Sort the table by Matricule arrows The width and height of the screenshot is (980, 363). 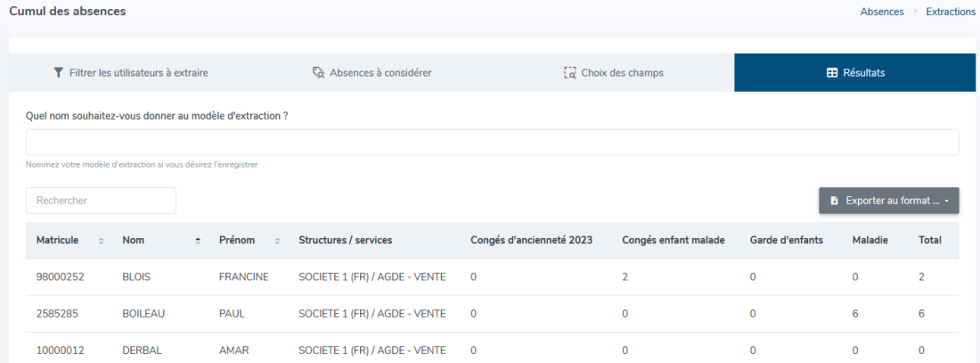[102, 241]
